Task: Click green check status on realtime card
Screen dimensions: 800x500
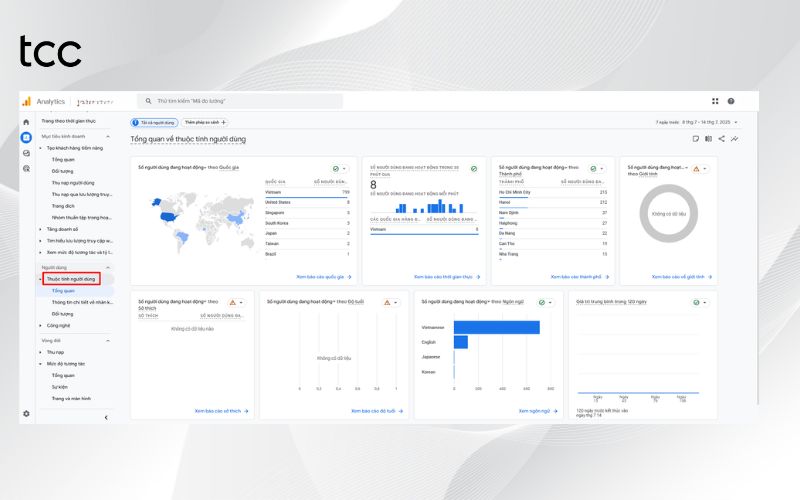Action: click(474, 169)
